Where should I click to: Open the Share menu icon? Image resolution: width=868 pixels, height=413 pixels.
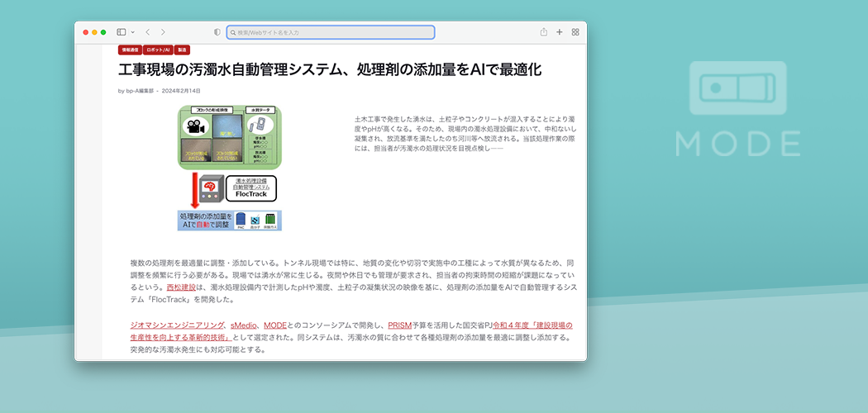544,32
